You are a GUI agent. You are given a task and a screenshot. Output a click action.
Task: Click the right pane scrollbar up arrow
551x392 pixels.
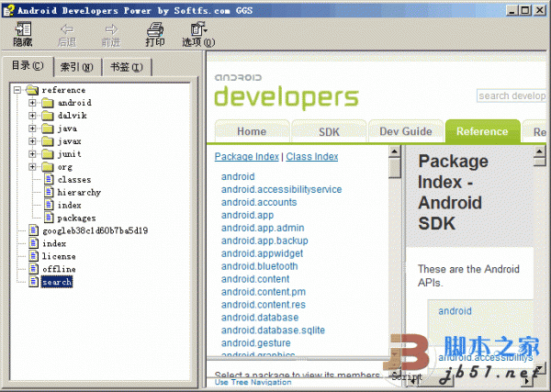[539, 151]
